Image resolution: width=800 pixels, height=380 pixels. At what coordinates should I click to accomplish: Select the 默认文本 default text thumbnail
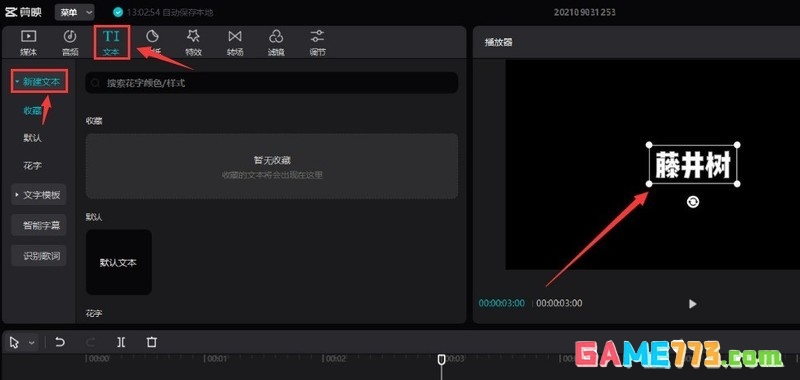(x=118, y=262)
